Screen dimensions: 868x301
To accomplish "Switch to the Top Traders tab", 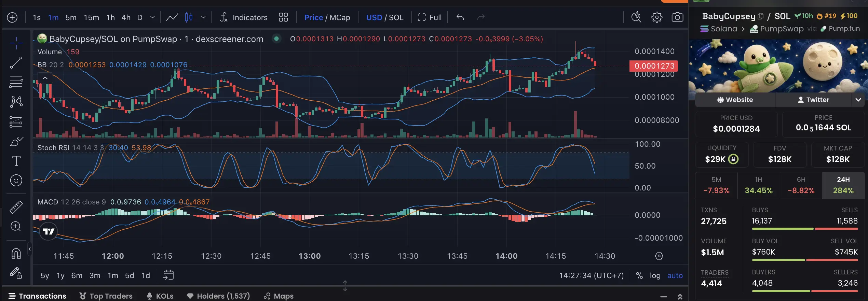I will [x=106, y=296].
